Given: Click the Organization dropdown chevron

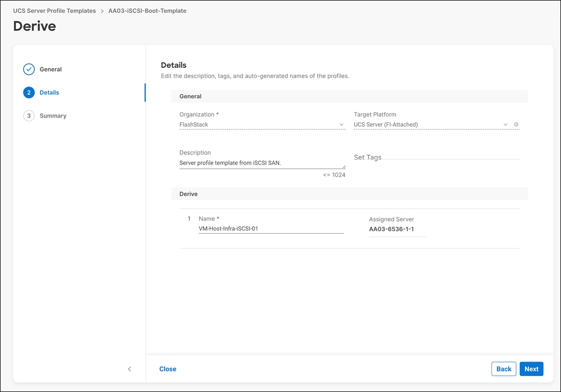Looking at the screenshot, I should (x=342, y=124).
